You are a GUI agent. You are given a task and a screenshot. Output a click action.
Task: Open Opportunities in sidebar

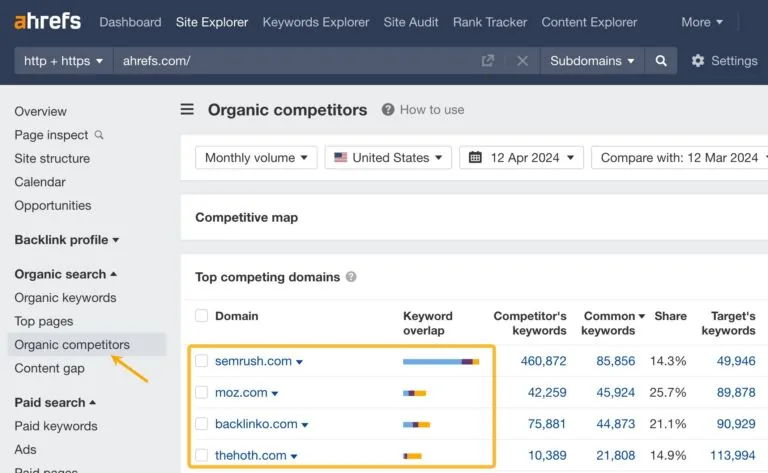pos(53,205)
